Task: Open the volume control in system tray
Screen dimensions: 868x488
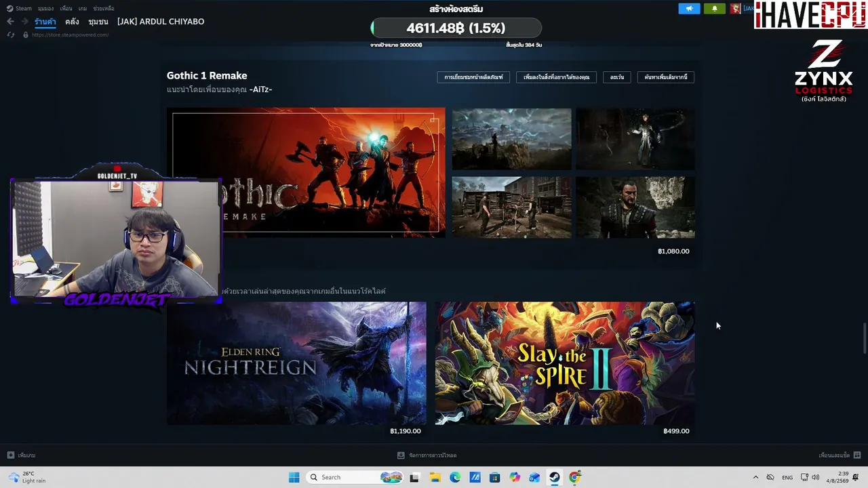Action: 815,477
